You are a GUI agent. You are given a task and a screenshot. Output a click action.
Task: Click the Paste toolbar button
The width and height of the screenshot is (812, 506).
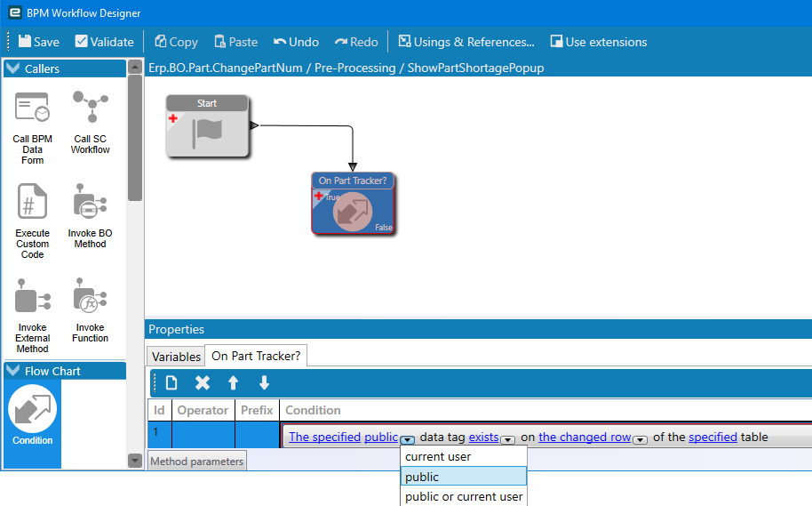tap(235, 42)
